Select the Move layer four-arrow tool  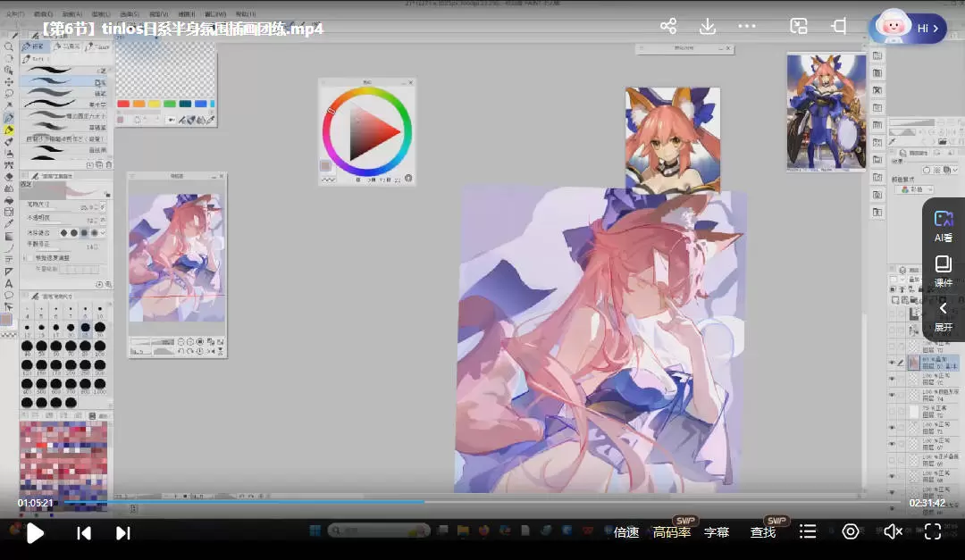pyautogui.click(x=9, y=82)
